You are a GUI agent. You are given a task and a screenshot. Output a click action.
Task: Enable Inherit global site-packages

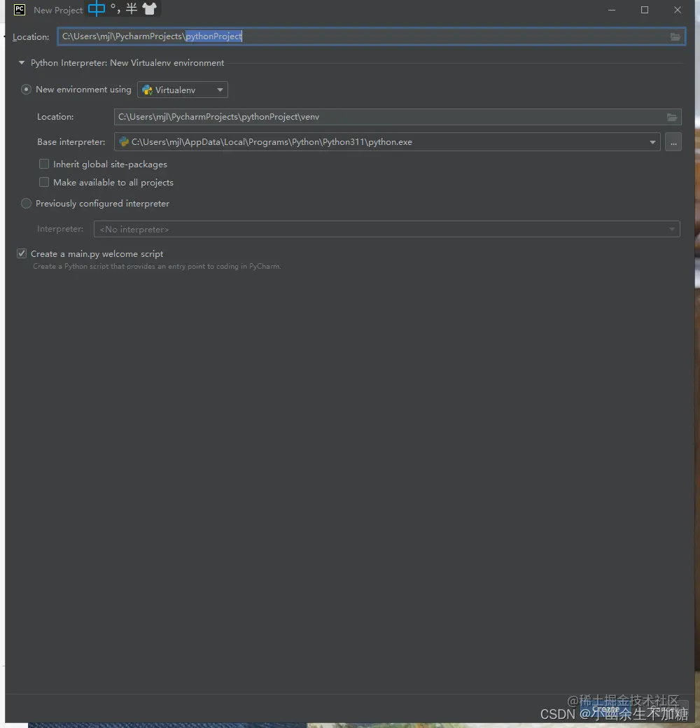[44, 164]
